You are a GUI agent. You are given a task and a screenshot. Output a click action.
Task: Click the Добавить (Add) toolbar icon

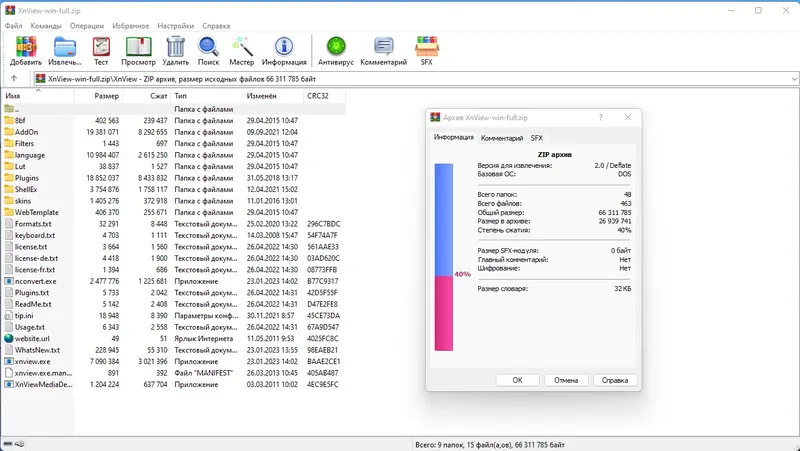[26, 46]
